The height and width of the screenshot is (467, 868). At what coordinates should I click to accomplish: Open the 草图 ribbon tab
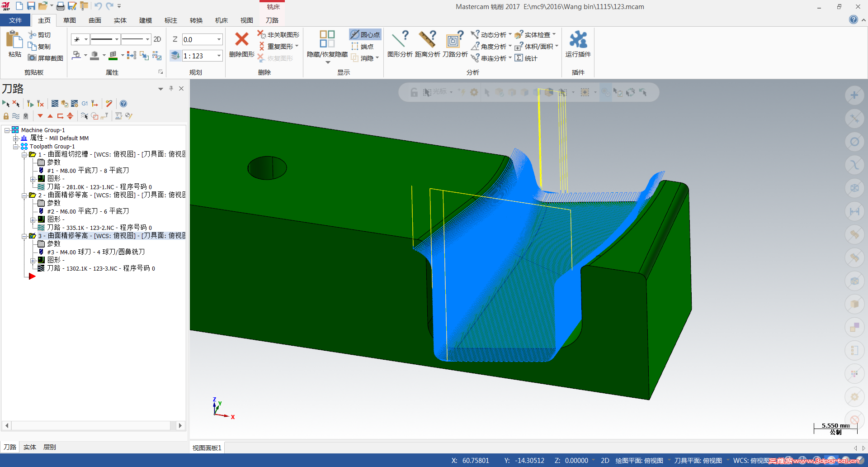tap(69, 20)
